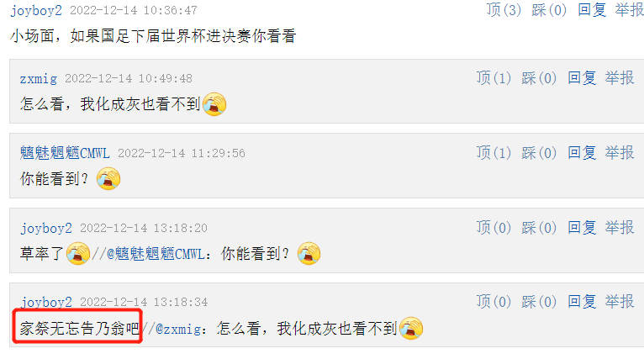Screen dimensions: 644x359
Task: Select highlighted text 家祭无忘告乃翁吧
Action: click(x=80, y=328)
